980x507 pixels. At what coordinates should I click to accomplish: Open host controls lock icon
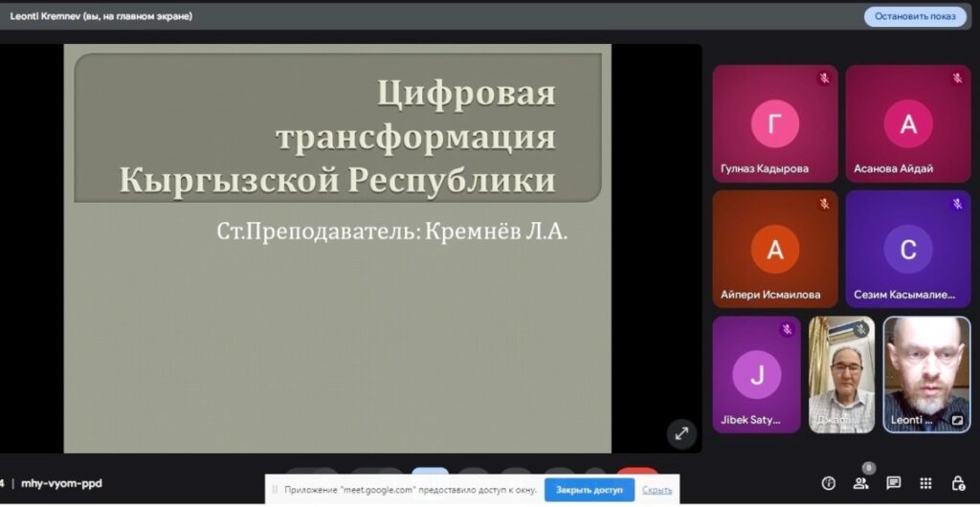(x=957, y=483)
